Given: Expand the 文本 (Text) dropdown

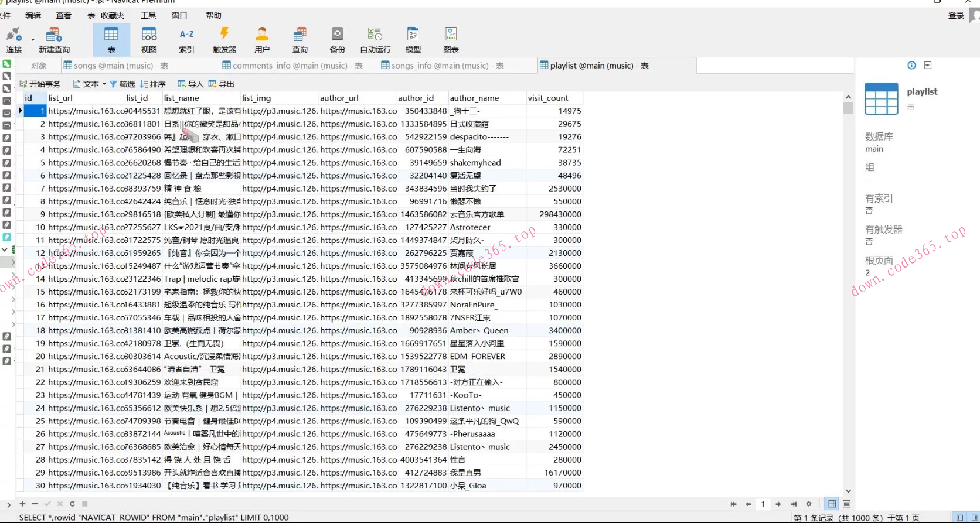Looking at the screenshot, I should click(x=104, y=84).
